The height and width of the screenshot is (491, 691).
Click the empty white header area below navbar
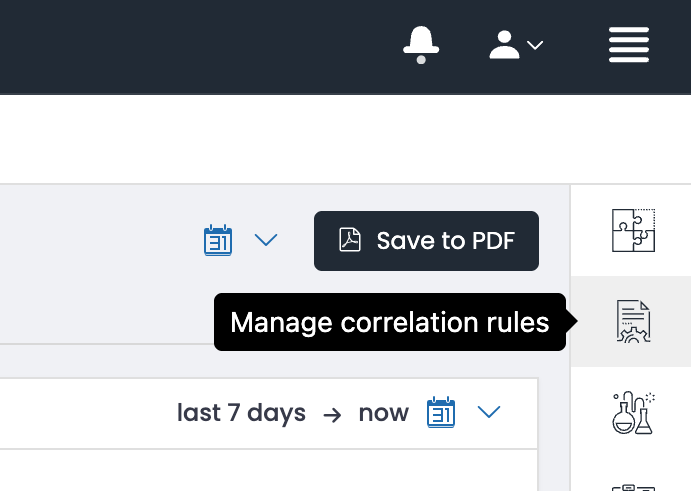tap(346, 139)
